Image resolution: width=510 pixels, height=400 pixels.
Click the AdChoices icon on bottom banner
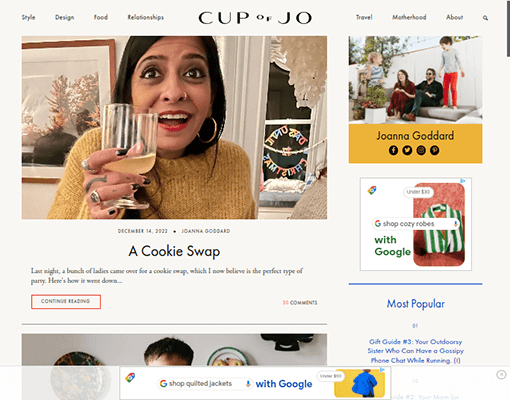click(382, 370)
